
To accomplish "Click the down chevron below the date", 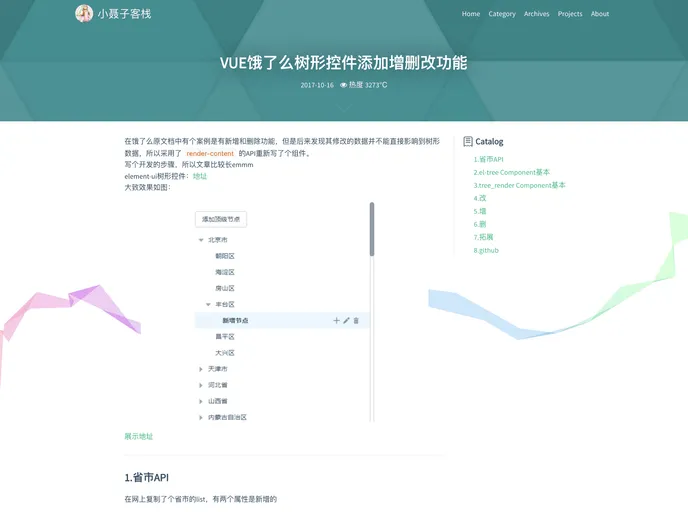I will click(344, 108).
